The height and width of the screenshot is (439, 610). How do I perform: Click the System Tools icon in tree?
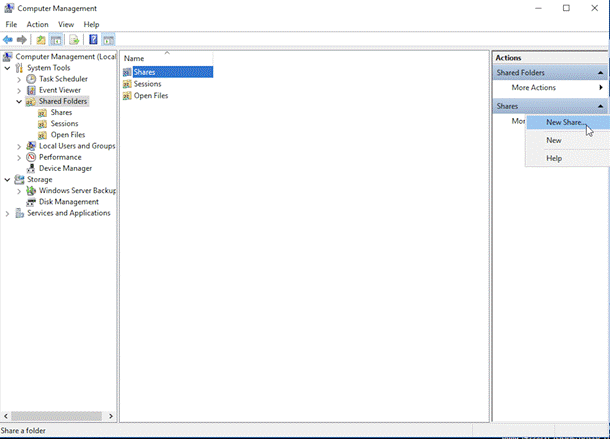tap(19, 68)
